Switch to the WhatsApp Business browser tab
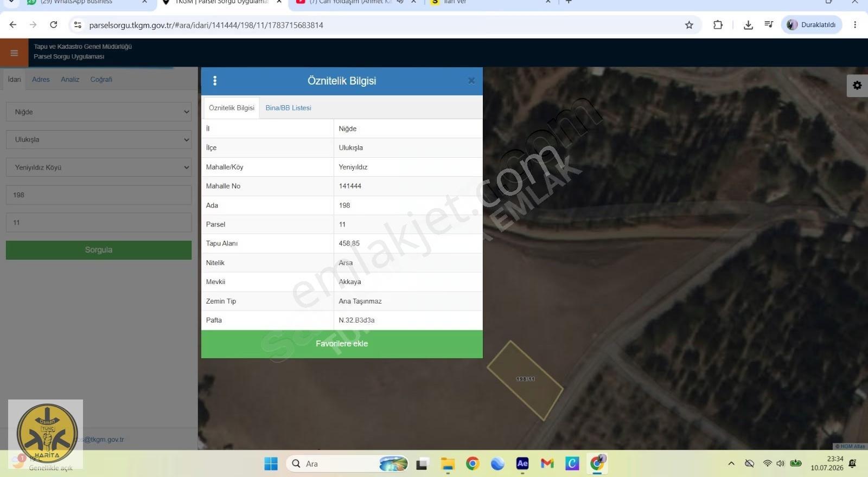Viewport: 868px width, 477px height. point(87,2)
